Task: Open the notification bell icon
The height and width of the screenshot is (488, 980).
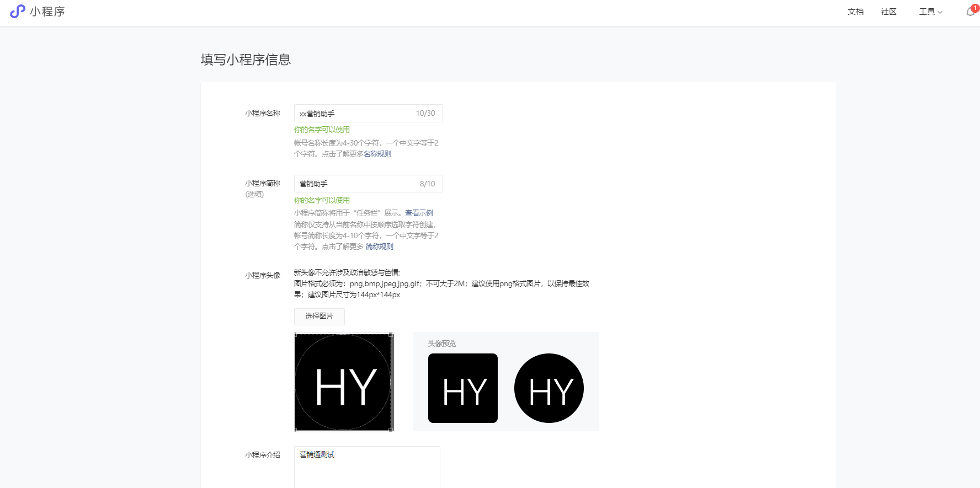Action: coord(970,12)
